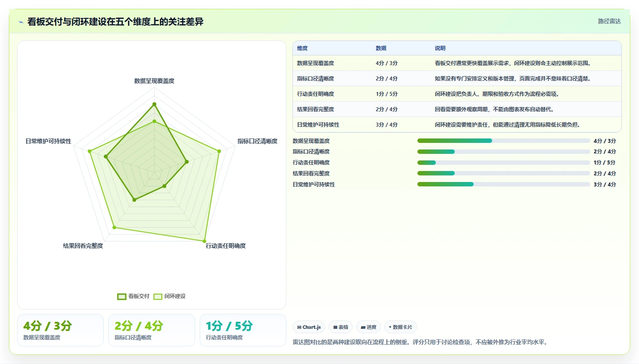Viewport: 639px width, 364px height.
Task: Click the 路径雷达 label in header
Action: (x=609, y=21)
